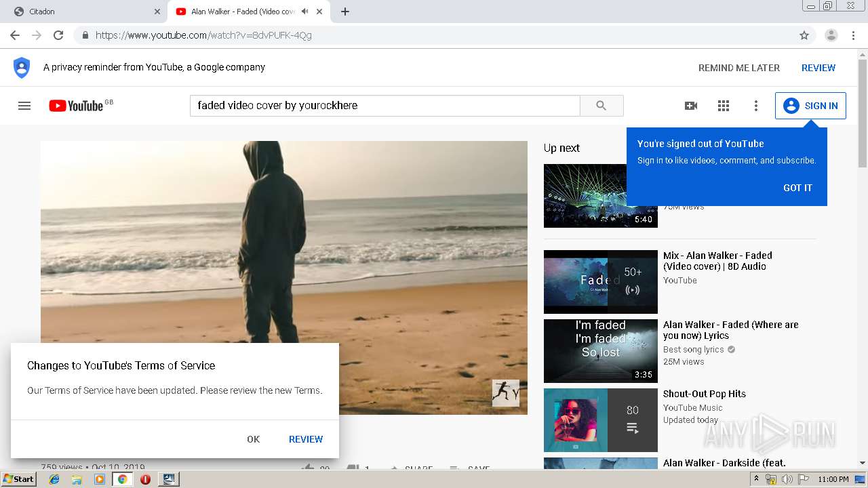Open 'Mix - Alan Walker - Faded (Video cover)' title
The width and height of the screenshot is (868, 488).
pyautogui.click(x=717, y=261)
